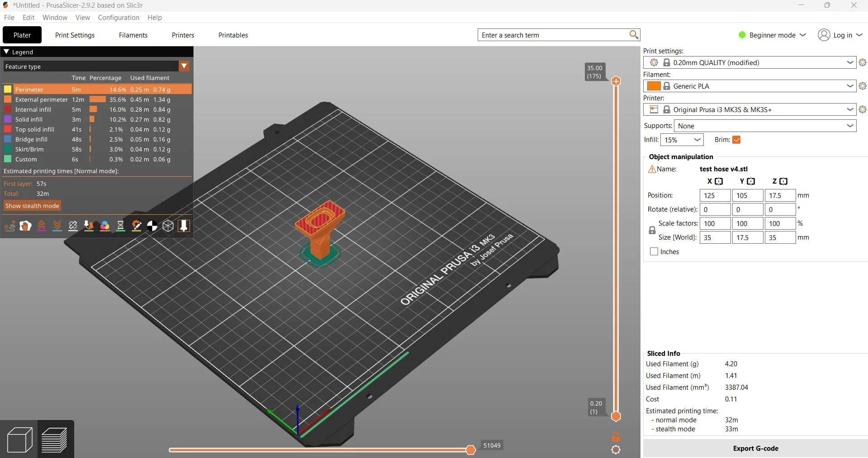Image resolution: width=868 pixels, height=458 pixels.
Task: Switch to Print Settings tab
Action: click(75, 35)
